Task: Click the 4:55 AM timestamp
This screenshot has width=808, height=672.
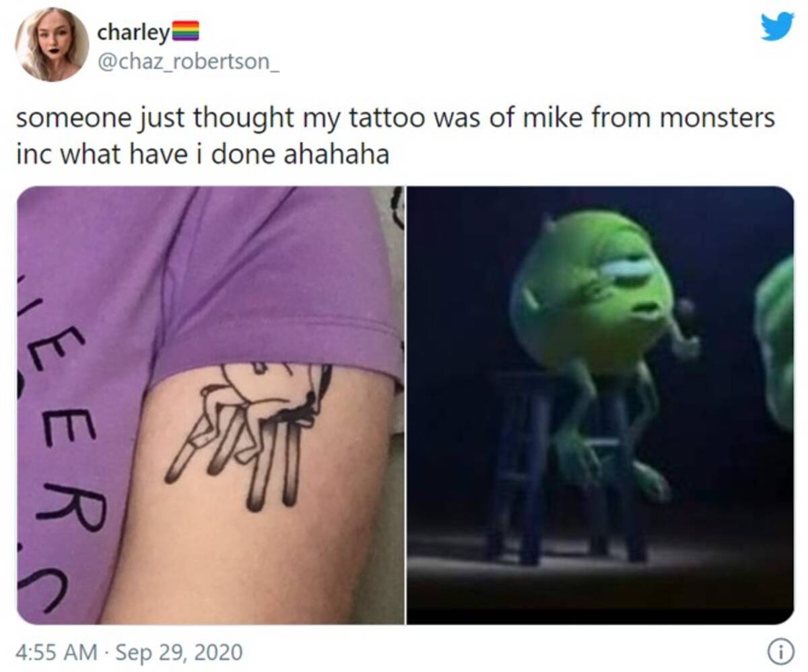Action: click(57, 652)
